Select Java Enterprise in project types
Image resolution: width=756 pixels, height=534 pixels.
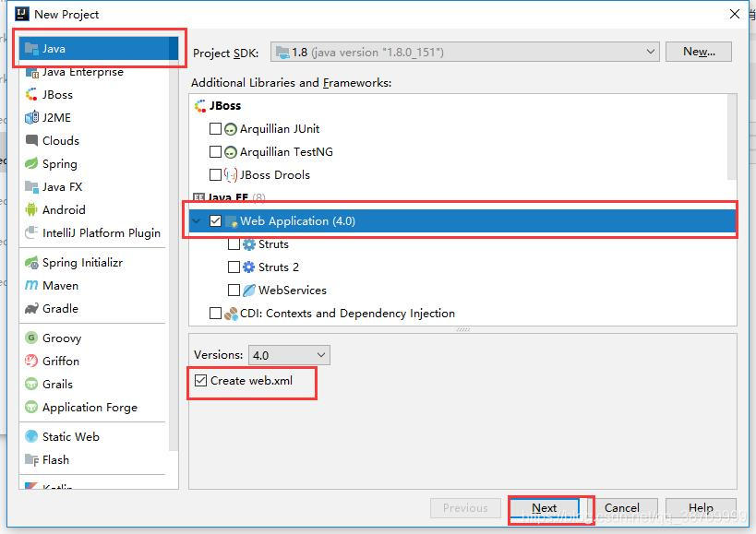tap(82, 72)
